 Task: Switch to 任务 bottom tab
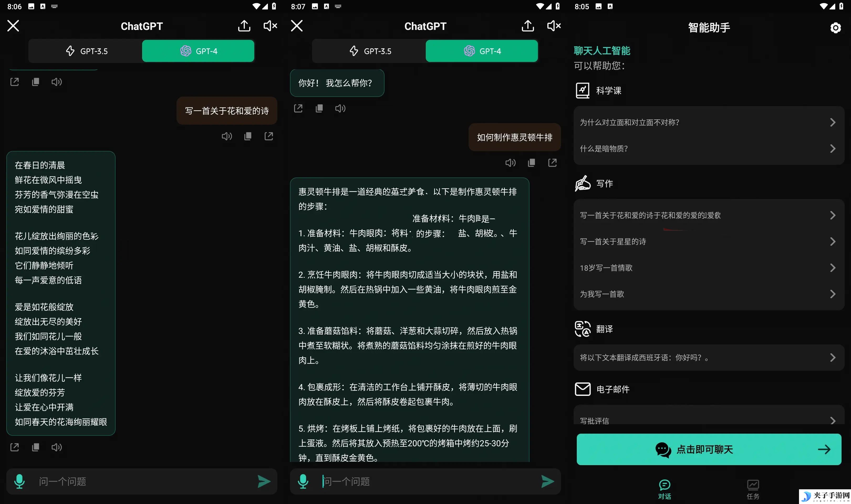[x=753, y=489]
